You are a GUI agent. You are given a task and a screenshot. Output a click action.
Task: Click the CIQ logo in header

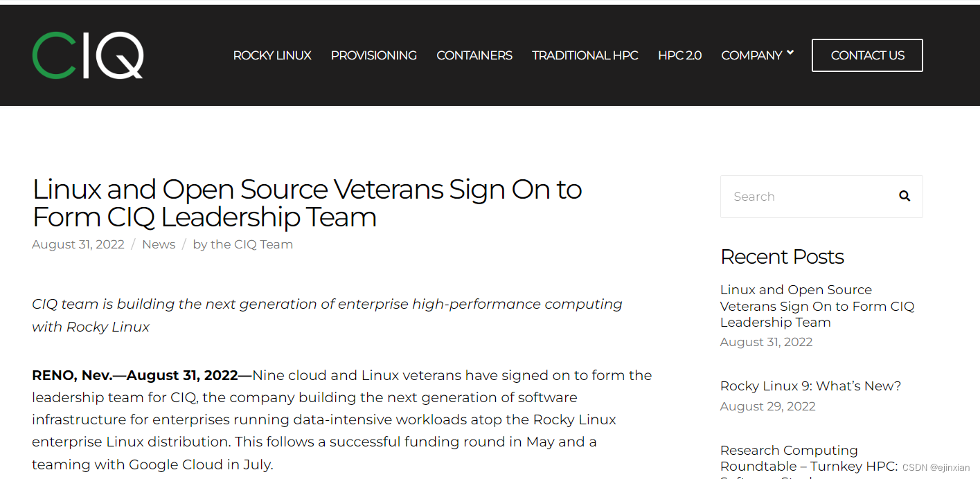tap(88, 55)
